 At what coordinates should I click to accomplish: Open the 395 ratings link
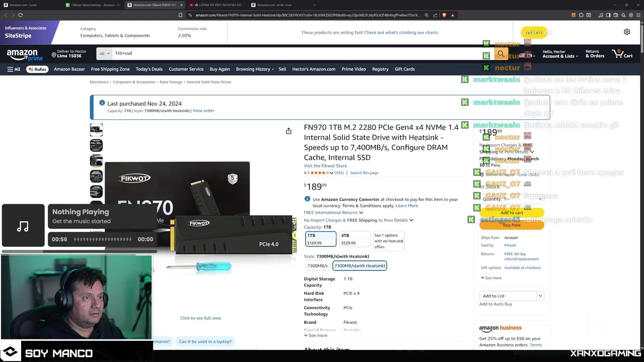339,173
